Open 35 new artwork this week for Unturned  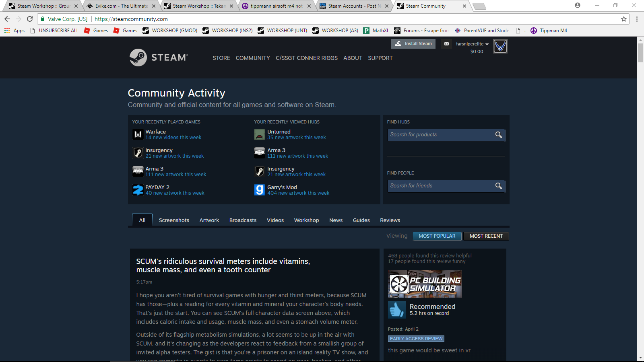(297, 138)
